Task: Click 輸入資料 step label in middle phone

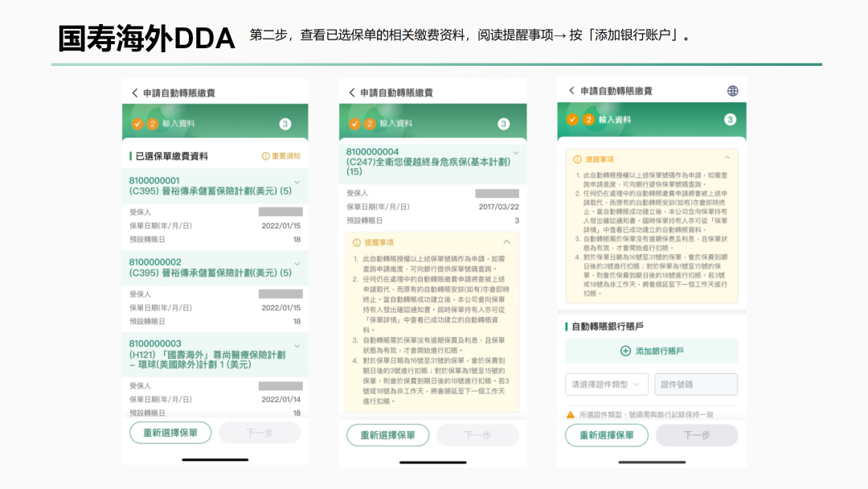Action: pyautogui.click(x=395, y=124)
